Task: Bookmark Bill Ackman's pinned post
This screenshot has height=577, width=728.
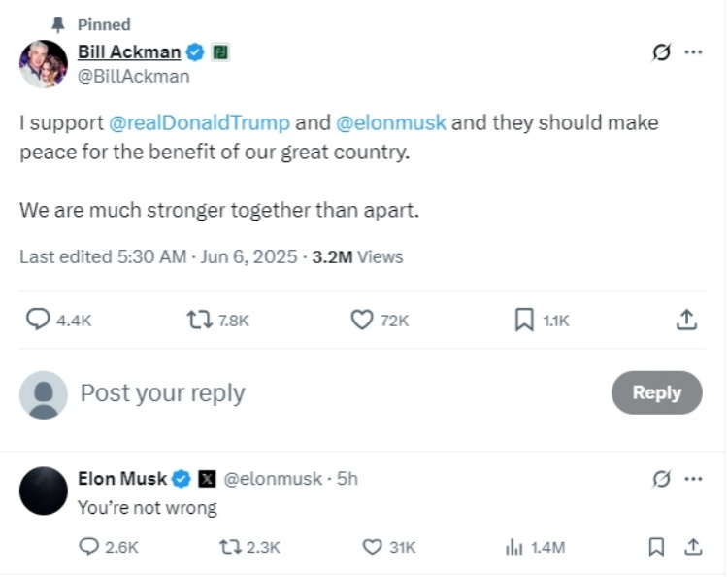Action: coord(524,320)
